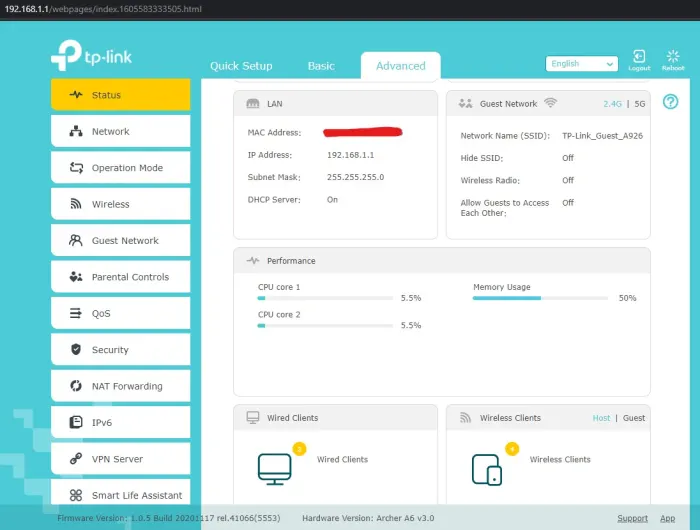Open the Network sidebar section
The image size is (700, 530).
coord(120,132)
